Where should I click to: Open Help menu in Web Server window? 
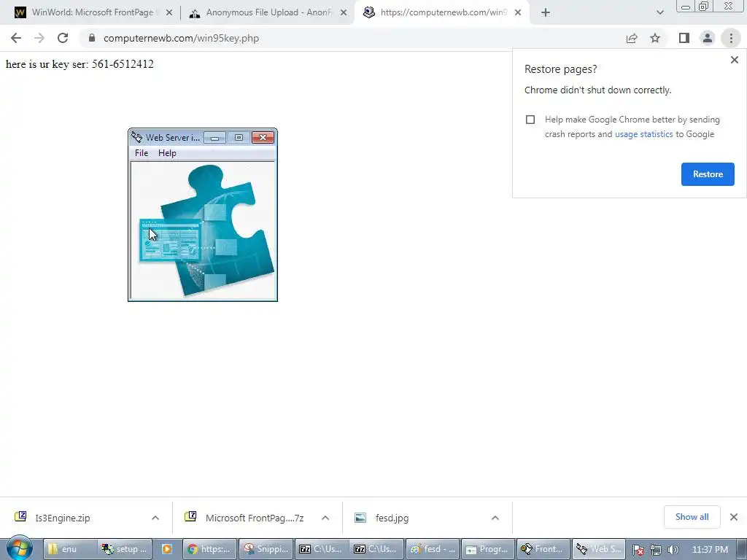click(167, 153)
